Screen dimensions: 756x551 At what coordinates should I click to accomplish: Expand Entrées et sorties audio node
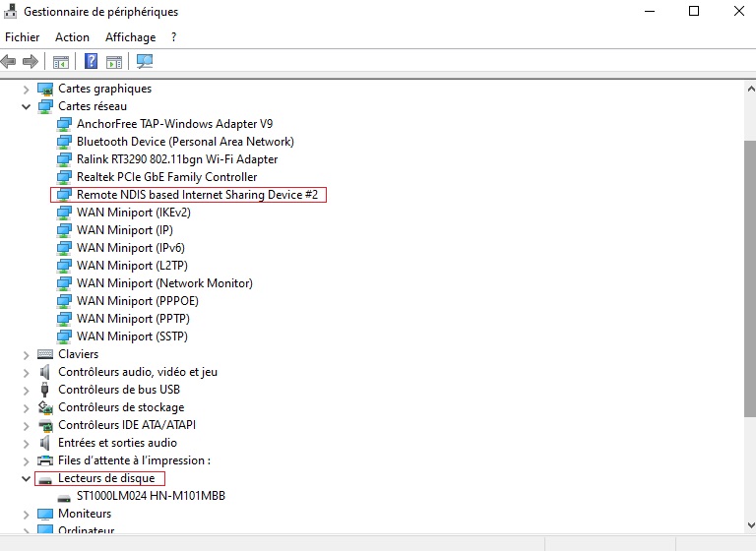(x=26, y=443)
